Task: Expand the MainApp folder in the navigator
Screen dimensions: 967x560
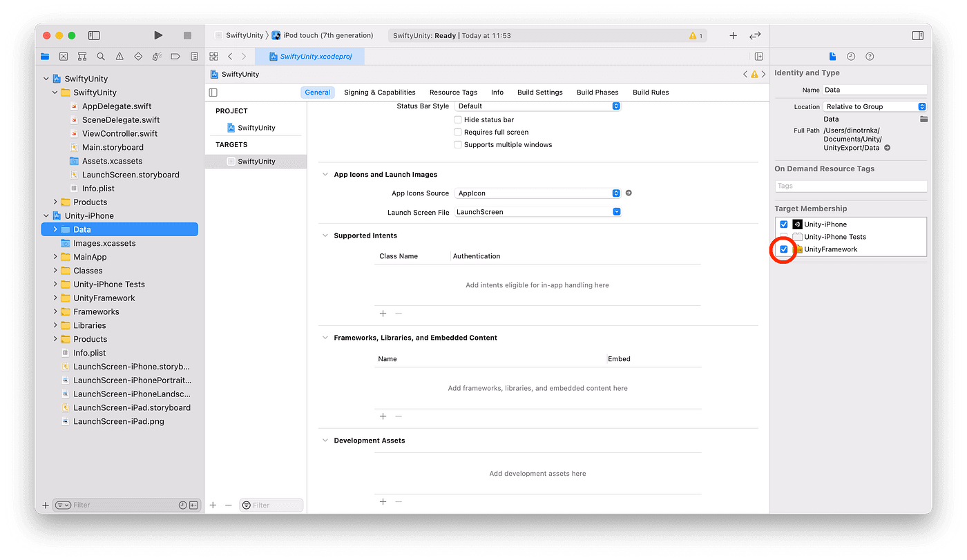Action: point(55,257)
